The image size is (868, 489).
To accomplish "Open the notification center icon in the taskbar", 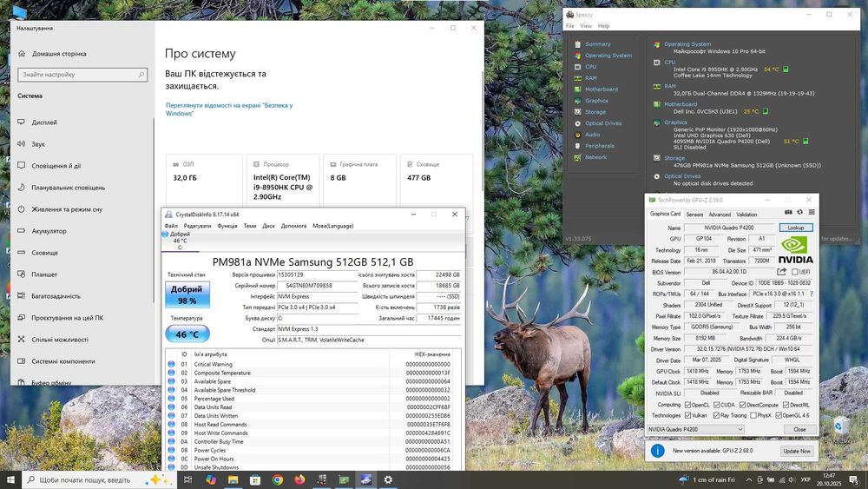I will pos(856,480).
